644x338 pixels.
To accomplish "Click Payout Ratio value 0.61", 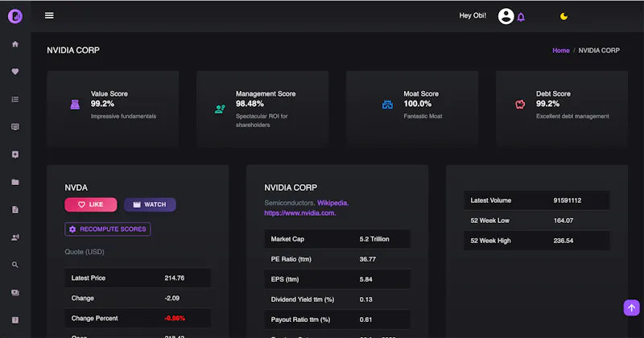I will (x=365, y=319).
